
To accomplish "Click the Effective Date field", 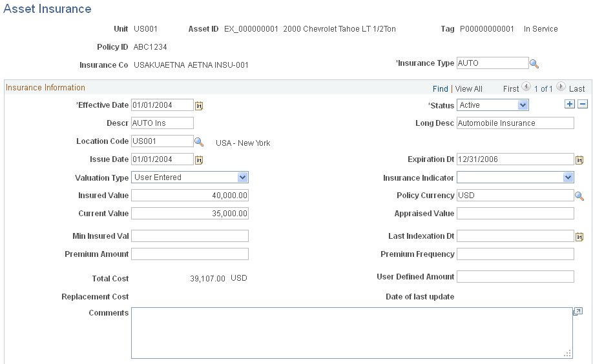I will 162,105.
